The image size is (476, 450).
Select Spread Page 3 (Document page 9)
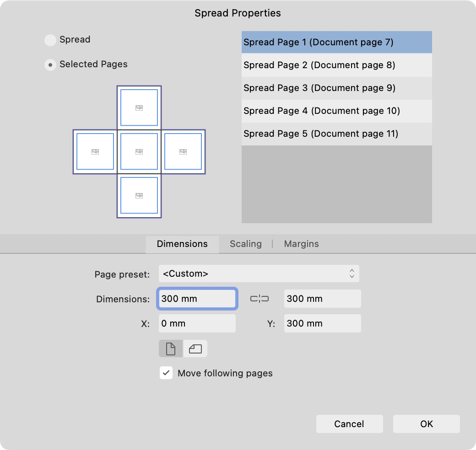coord(337,88)
